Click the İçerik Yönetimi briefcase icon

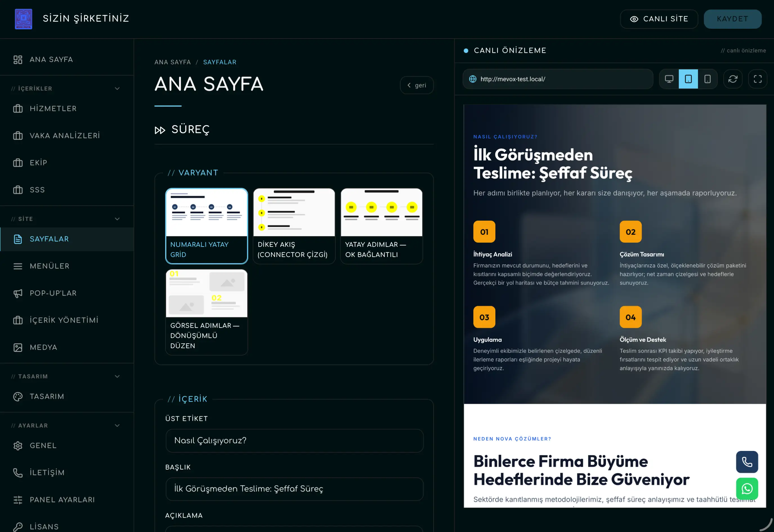click(x=18, y=320)
